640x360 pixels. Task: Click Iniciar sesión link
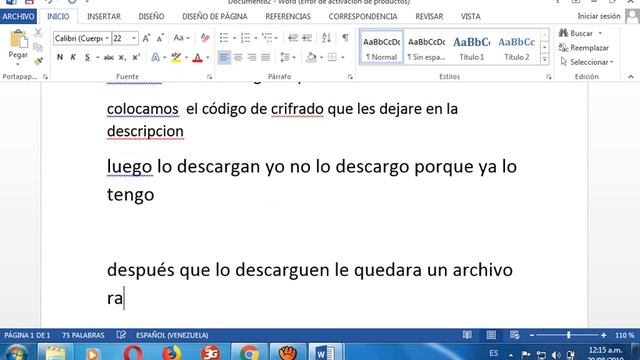pyautogui.click(x=599, y=16)
